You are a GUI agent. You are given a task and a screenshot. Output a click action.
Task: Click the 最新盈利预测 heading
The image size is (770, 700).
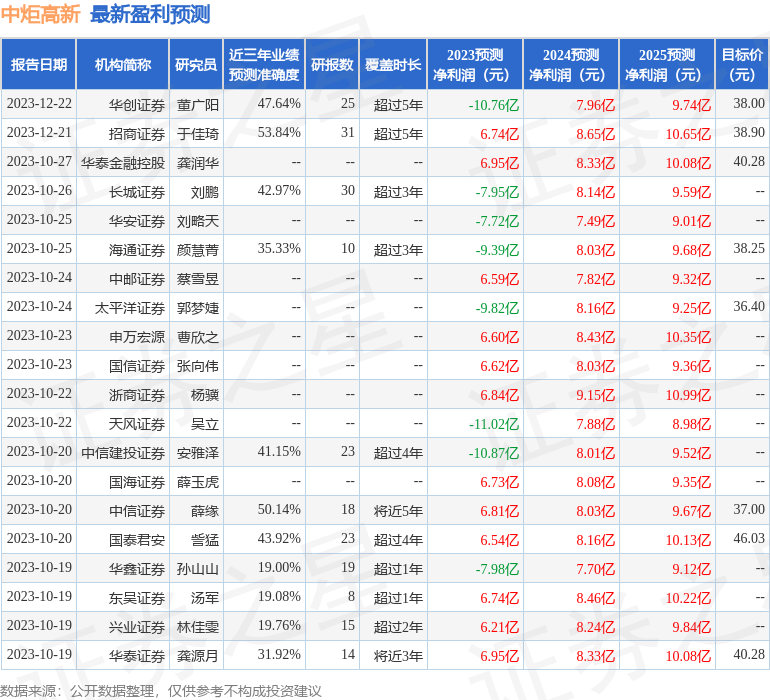coord(150,14)
